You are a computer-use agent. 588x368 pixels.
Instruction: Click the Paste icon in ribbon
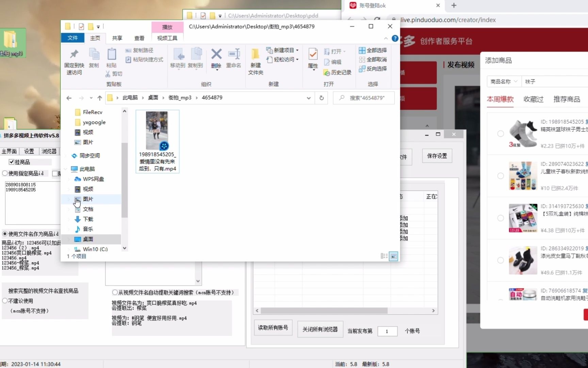click(x=112, y=54)
